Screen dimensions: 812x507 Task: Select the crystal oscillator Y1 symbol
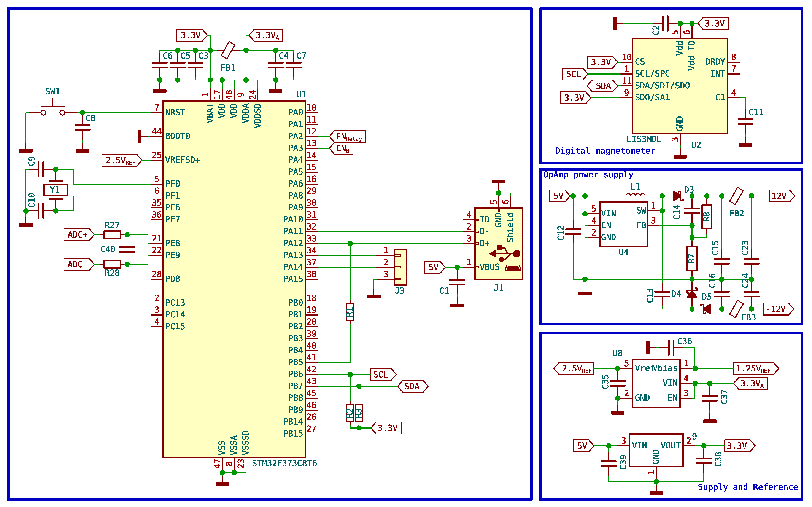tap(56, 190)
